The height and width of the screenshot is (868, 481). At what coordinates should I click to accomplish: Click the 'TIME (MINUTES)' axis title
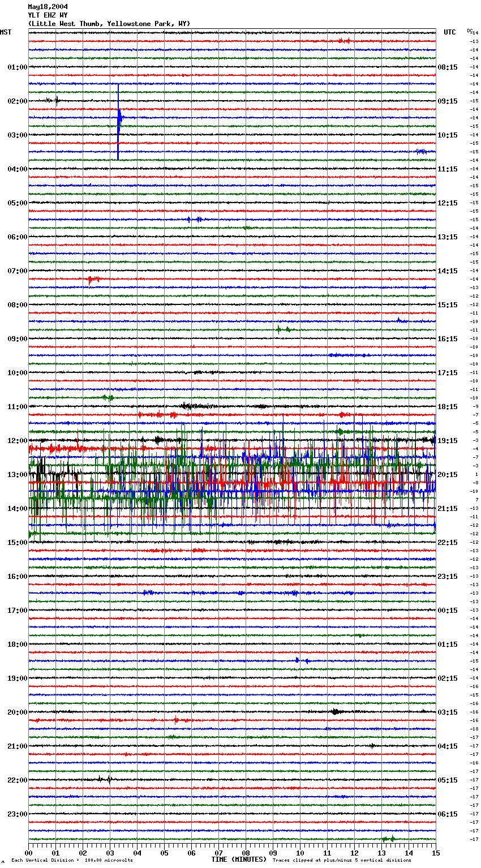tap(239, 860)
